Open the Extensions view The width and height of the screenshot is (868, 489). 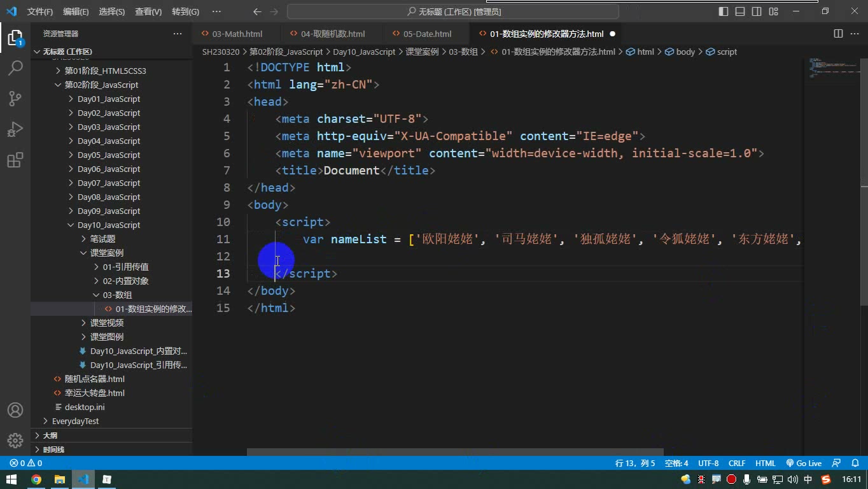point(15,160)
